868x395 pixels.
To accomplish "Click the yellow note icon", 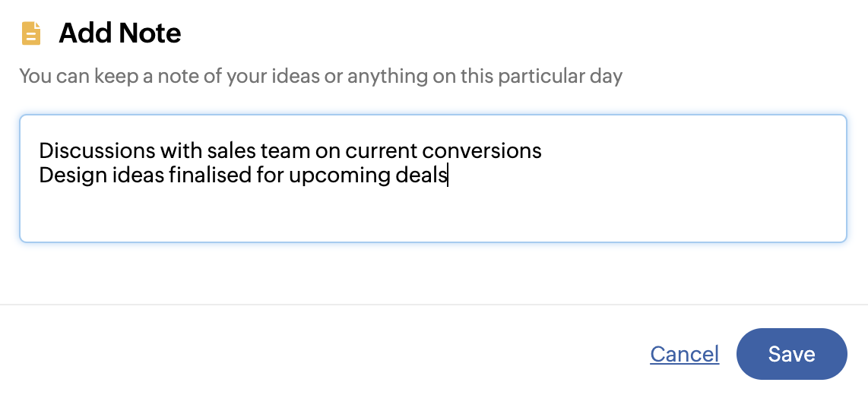I will click(31, 33).
